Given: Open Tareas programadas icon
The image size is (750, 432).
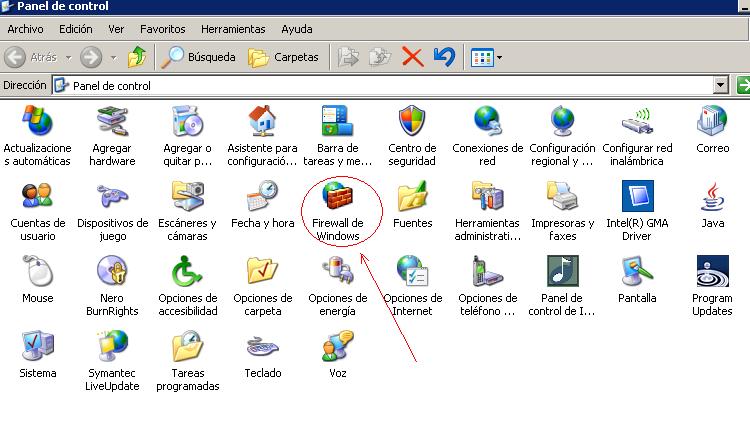Looking at the screenshot, I should pos(187,346).
